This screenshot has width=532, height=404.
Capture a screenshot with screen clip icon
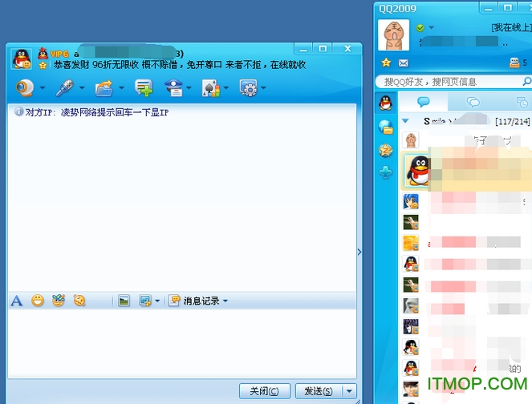pos(145,301)
